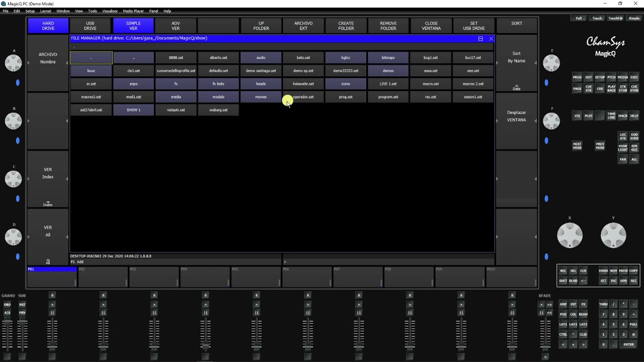The width and height of the screenshot is (644, 362).
Task: Click the CREATE FOLDER button
Action: (346, 26)
